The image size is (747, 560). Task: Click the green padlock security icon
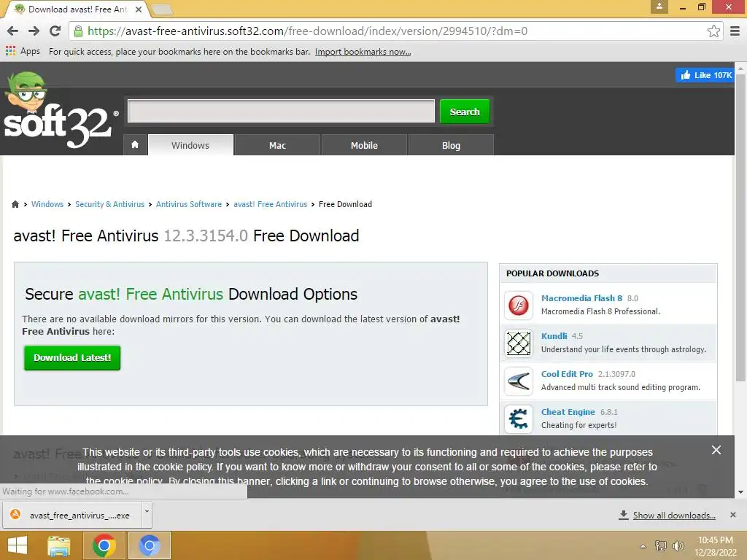click(78, 31)
